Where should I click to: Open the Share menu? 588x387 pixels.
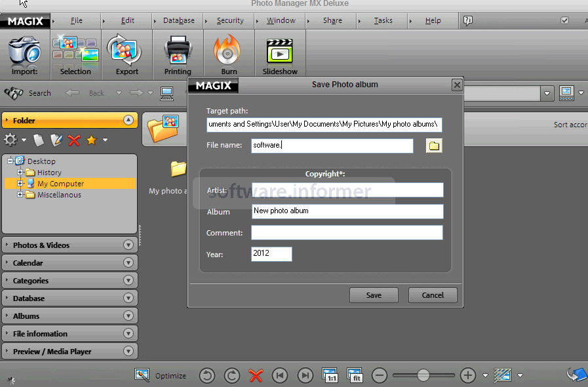(x=332, y=20)
